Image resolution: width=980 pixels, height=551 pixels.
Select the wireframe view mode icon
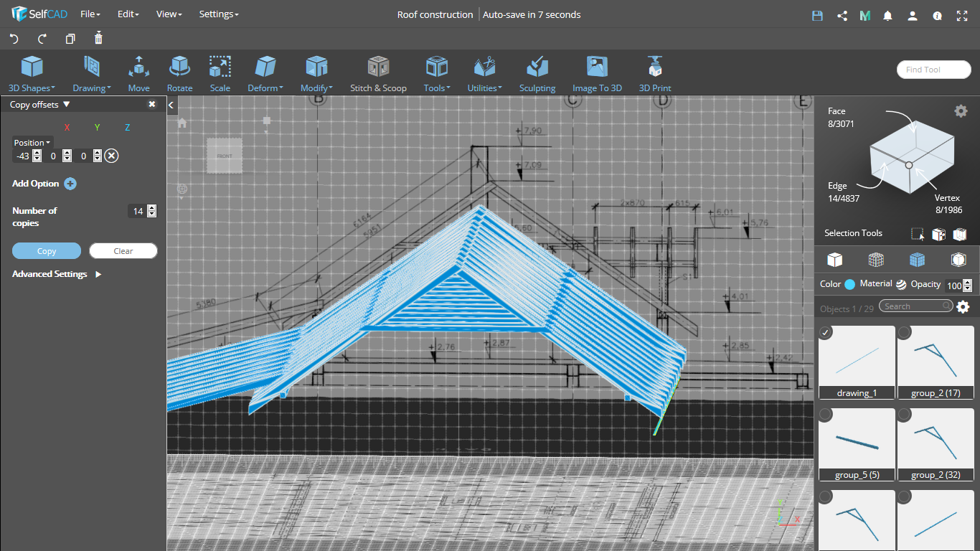[x=876, y=259]
